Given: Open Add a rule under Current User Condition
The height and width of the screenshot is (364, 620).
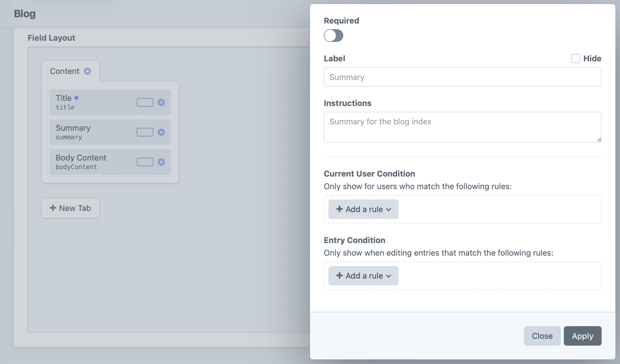Looking at the screenshot, I should [363, 209].
